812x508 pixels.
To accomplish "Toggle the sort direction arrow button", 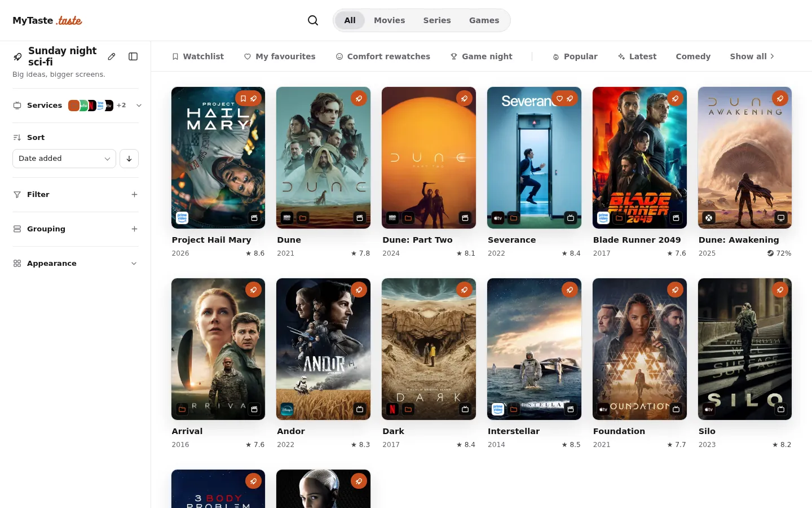I will pyautogui.click(x=129, y=159).
